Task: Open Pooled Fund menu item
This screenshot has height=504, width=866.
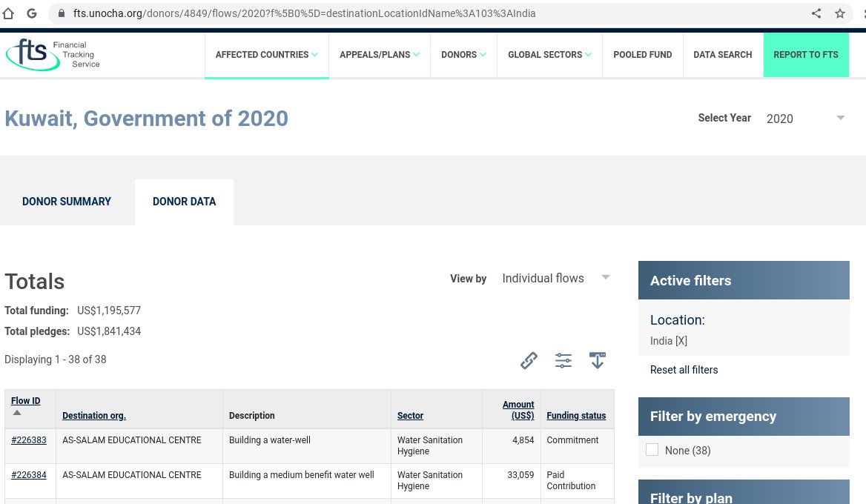Action: [x=642, y=55]
